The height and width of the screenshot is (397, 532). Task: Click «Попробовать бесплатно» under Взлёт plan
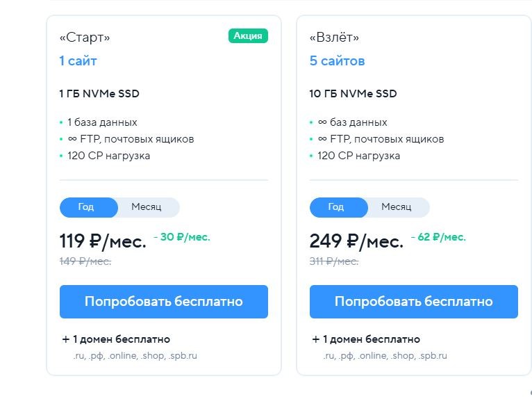click(x=414, y=302)
